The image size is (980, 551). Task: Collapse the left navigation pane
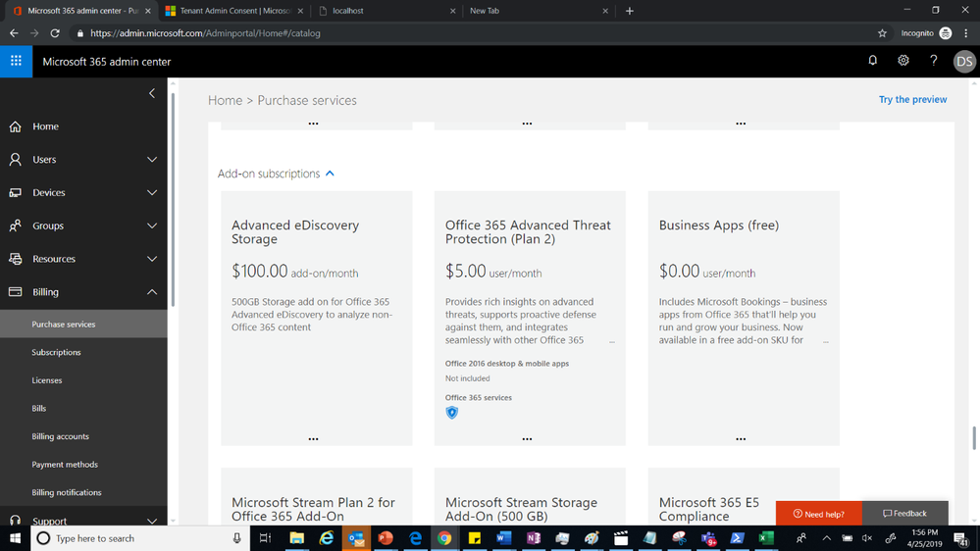pyautogui.click(x=152, y=93)
